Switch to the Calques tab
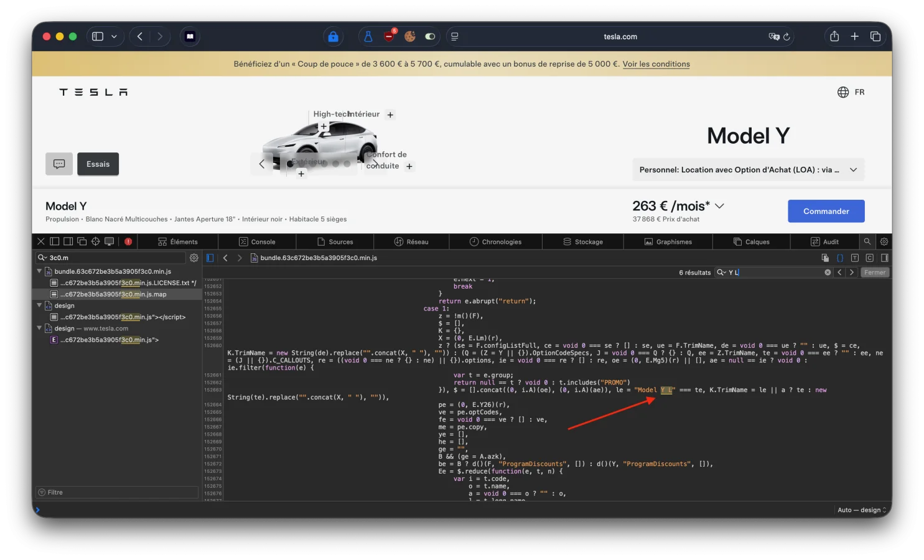 pyautogui.click(x=752, y=242)
